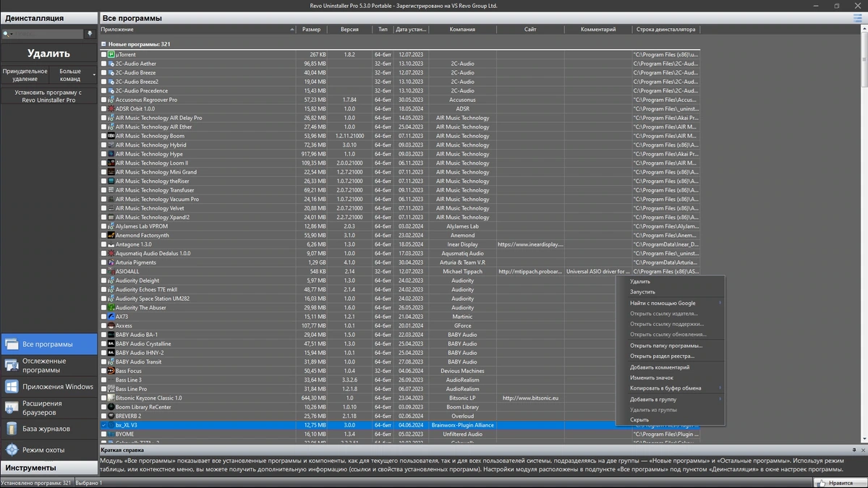
Task: Open Расширения браузеров plug icon
Action: [x=11, y=408]
